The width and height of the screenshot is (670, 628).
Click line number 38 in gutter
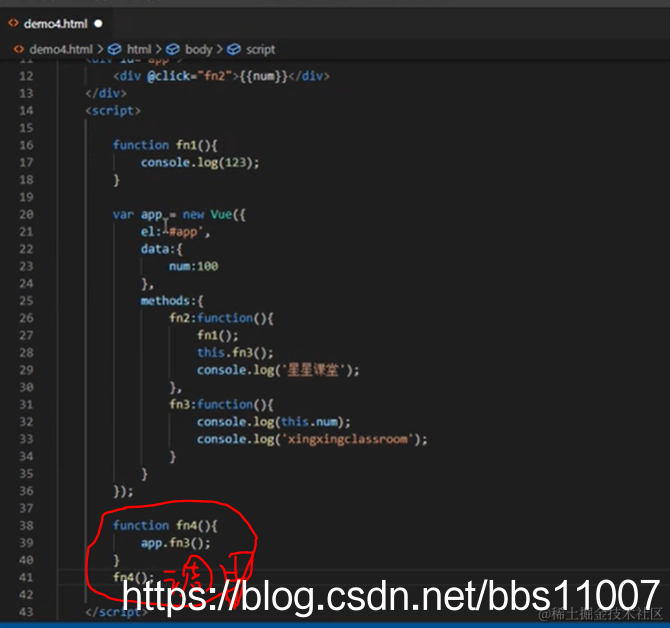pyautogui.click(x=26, y=525)
